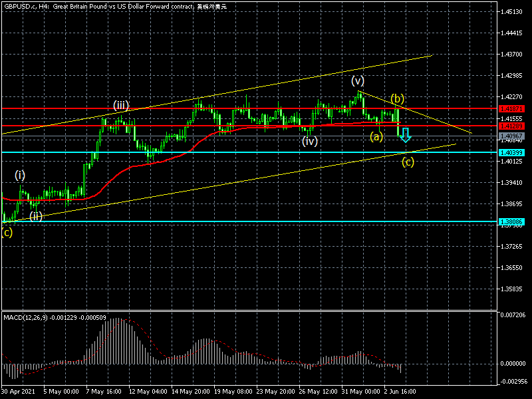Click the 19 May 08:00 time label
This screenshot has height=399, width=532.
231,392
